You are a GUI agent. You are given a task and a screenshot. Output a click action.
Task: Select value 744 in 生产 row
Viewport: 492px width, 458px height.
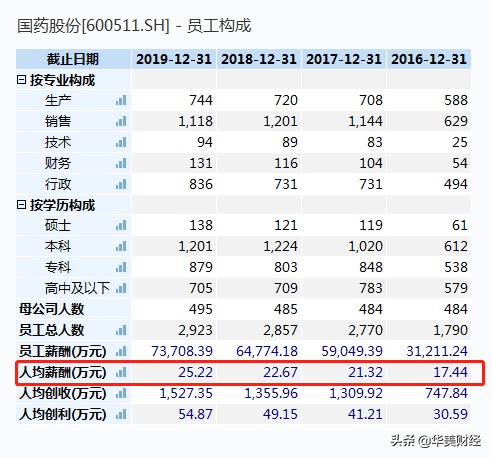click(201, 100)
